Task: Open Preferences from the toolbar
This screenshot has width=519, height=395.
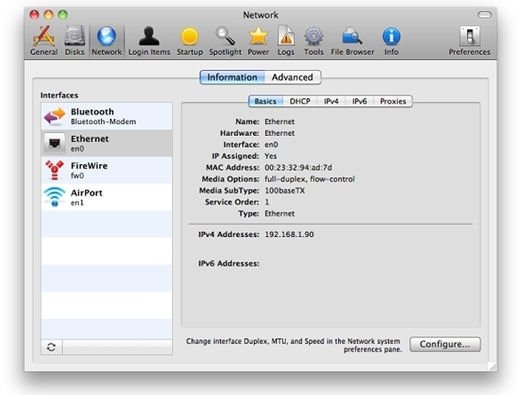Action: [469, 41]
